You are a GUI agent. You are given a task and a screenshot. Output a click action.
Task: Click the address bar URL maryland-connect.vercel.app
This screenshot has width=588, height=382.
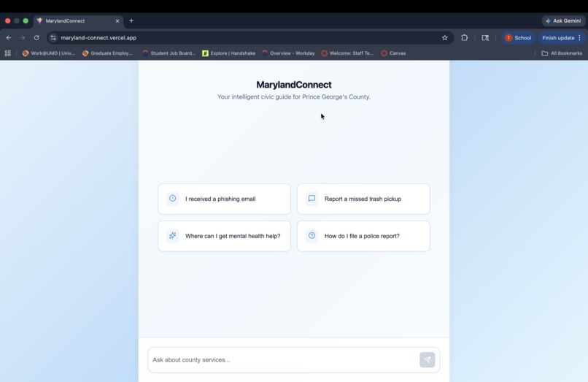coord(98,37)
